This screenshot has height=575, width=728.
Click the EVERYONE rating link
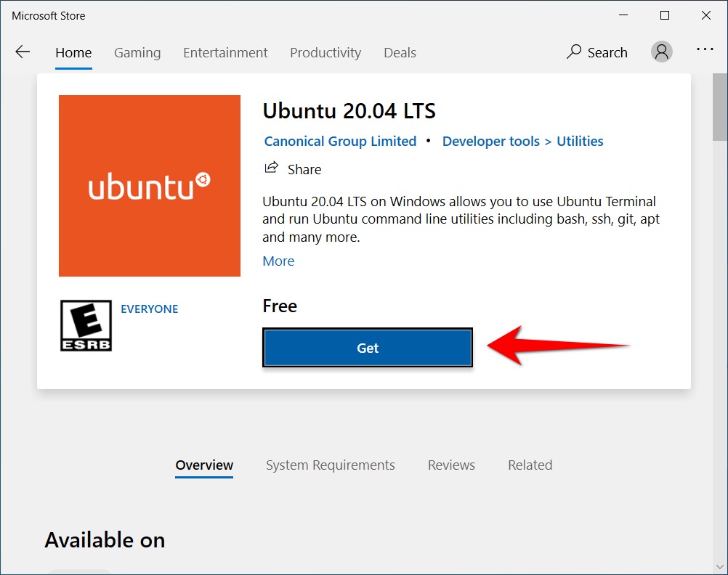tap(150, 309)
